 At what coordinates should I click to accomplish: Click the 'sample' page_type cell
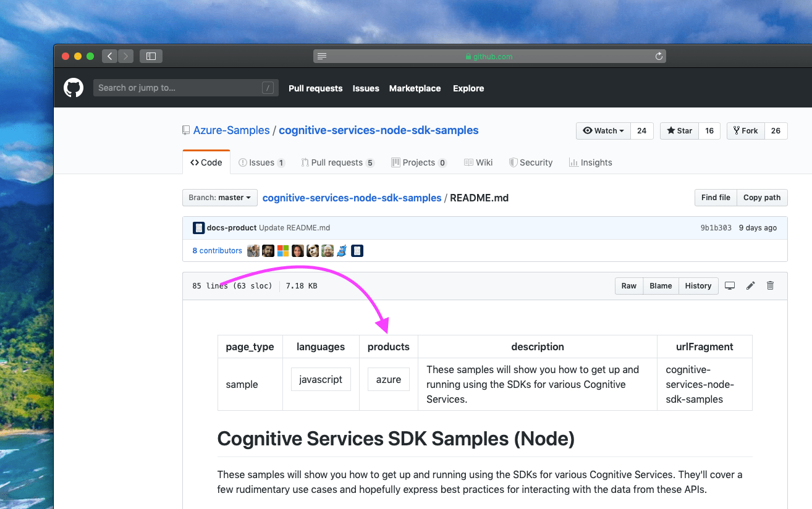coord(250,384)
